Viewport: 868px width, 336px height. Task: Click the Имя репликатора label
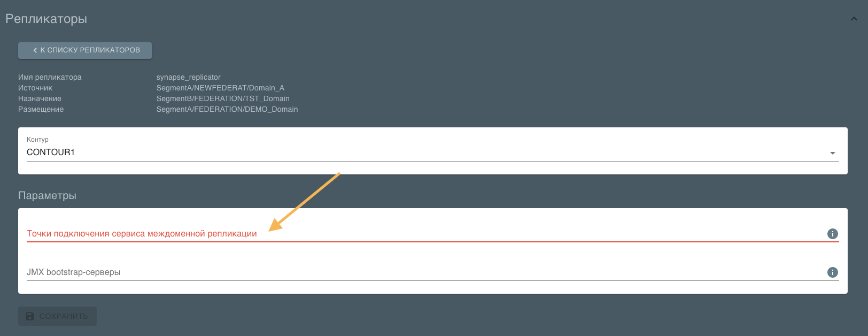pos(50,77)
